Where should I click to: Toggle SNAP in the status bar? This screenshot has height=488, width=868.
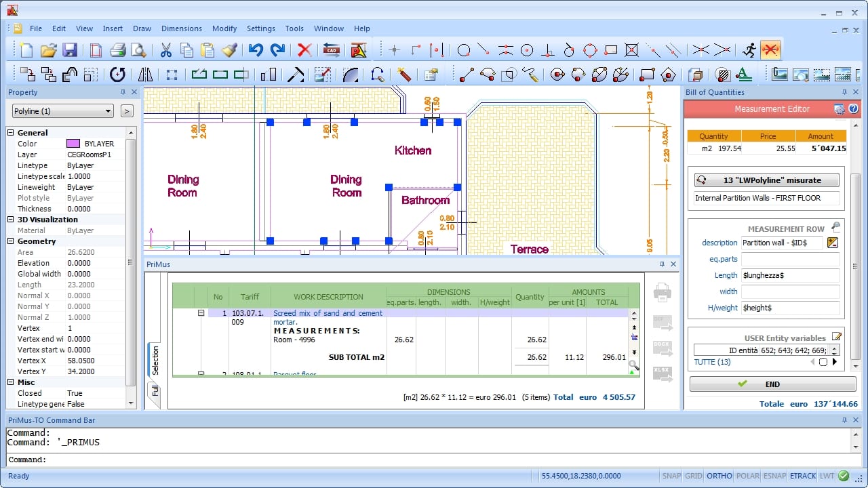[671, 476]
